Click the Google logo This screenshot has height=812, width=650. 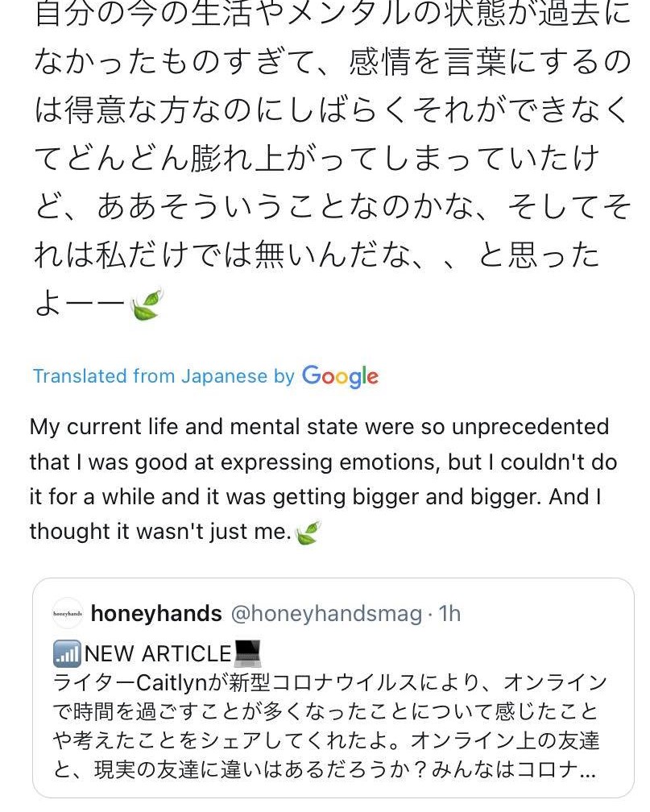[x=340, y=376]
